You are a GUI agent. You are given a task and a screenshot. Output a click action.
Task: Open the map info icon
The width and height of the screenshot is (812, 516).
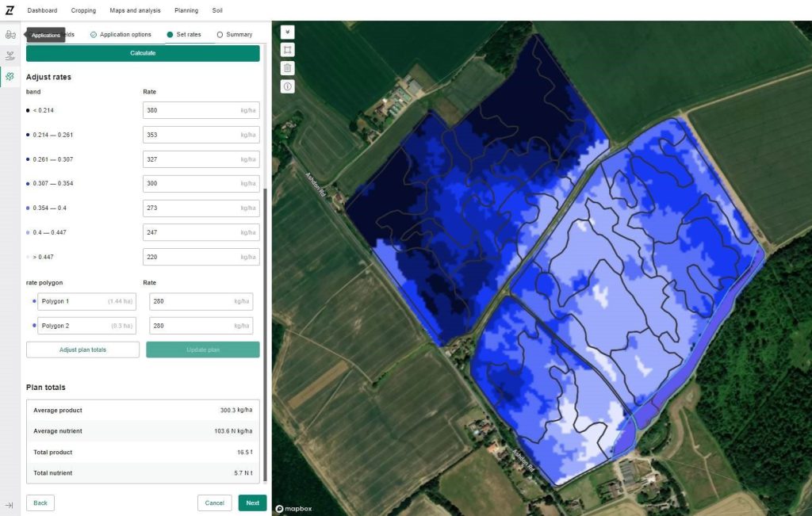pyautogui.click(x=287, y=86)
